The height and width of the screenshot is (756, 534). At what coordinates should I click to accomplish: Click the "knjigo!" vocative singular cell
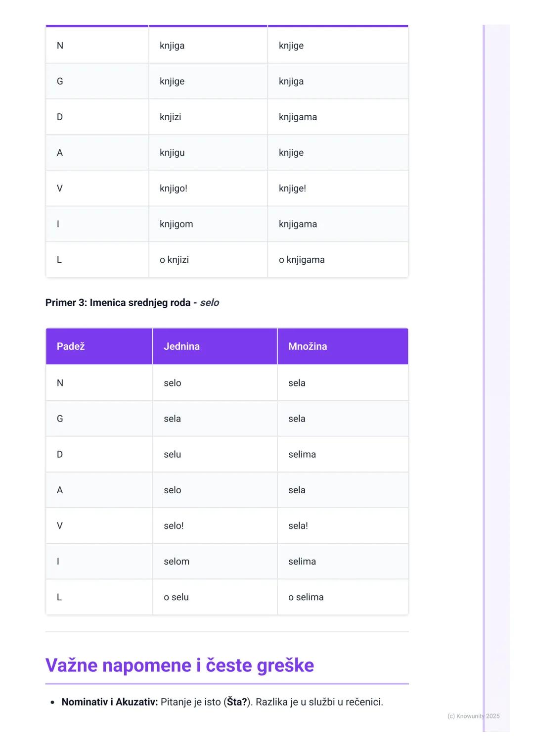click(x=174, y=189)
